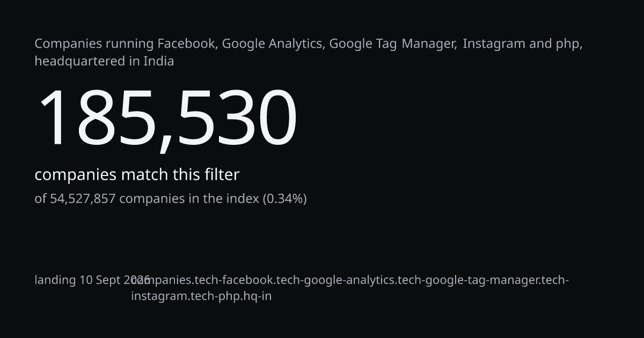
Task: Click "headquartered in India" filter text
Action: click(x=104, y=61)
